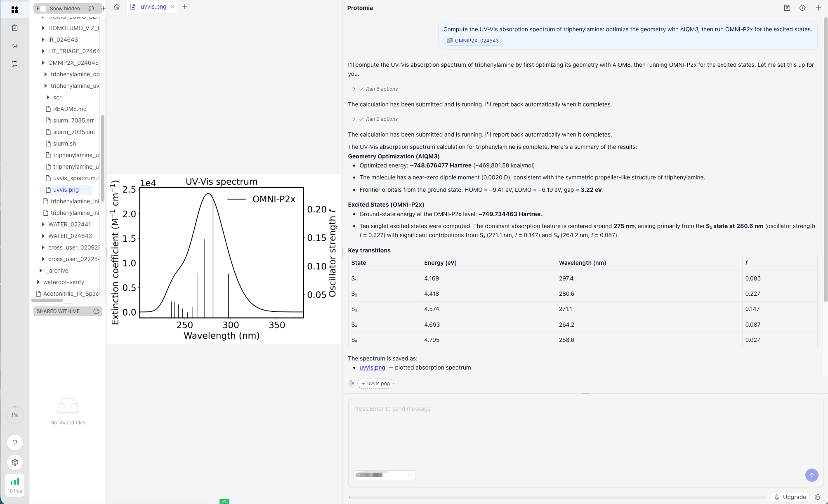This screenshot has height=504, width=828.
Task: Open a new tab with the plus icon
Action: [x=184, y=7]
